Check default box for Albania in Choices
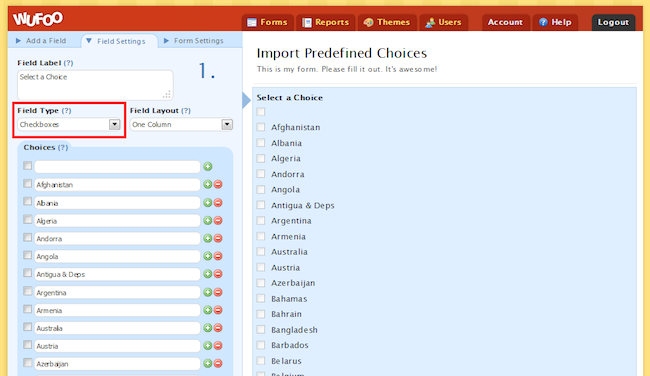This screenshot has height=376, width=650. click(x=27, y=201)
